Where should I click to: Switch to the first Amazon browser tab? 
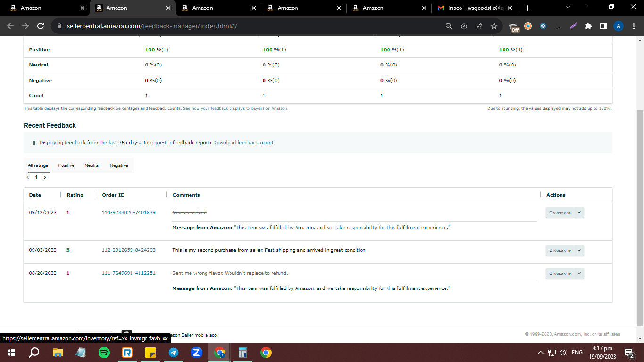pos(47,8)
